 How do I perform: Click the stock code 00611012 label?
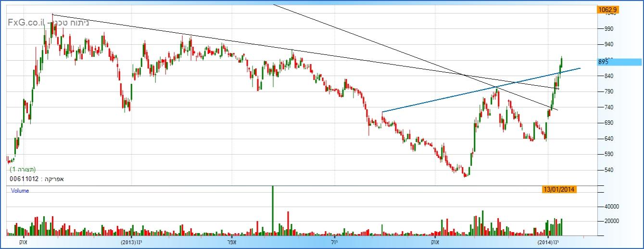point(24,179)
